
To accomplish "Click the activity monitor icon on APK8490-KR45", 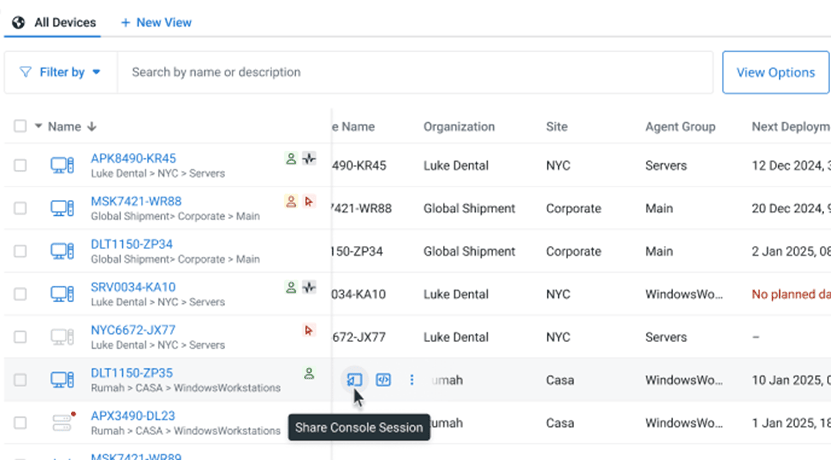I will tap(309, 159).
